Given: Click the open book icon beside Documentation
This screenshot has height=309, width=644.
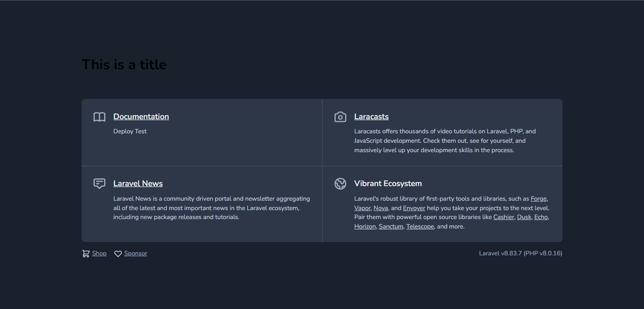Looking at the screenshot, I should pyautogui.click(x=99, y=117).
